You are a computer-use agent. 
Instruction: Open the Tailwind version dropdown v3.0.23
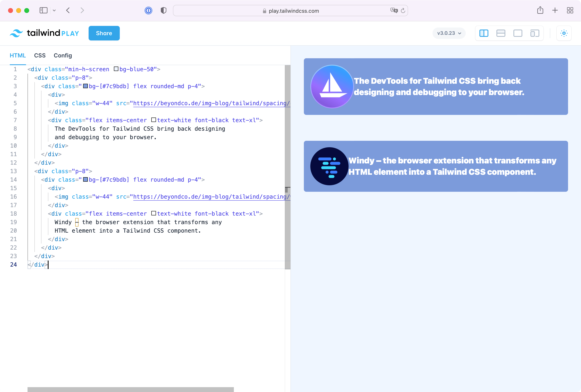pyautogui.click(x=449, y=33)
